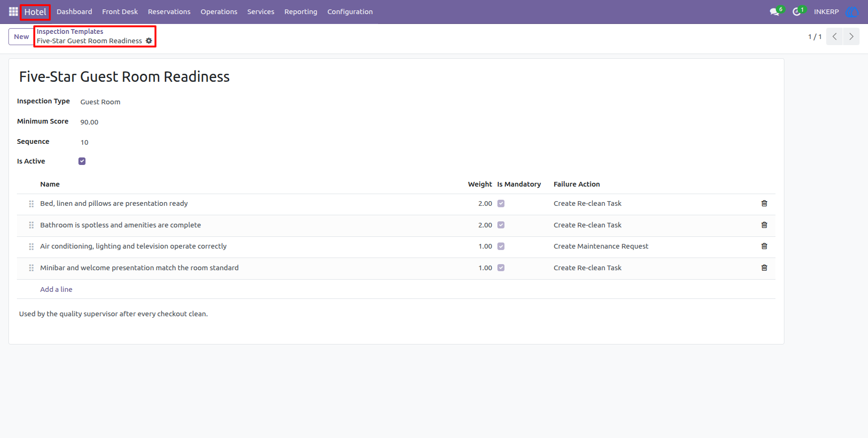Go to next record arrow

click(x=851, y=37)
